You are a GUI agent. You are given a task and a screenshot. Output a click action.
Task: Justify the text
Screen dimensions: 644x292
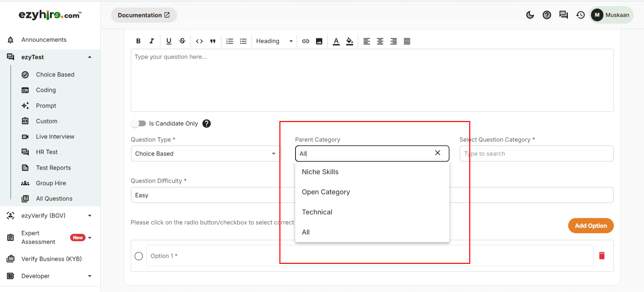[x=407, y=41]
